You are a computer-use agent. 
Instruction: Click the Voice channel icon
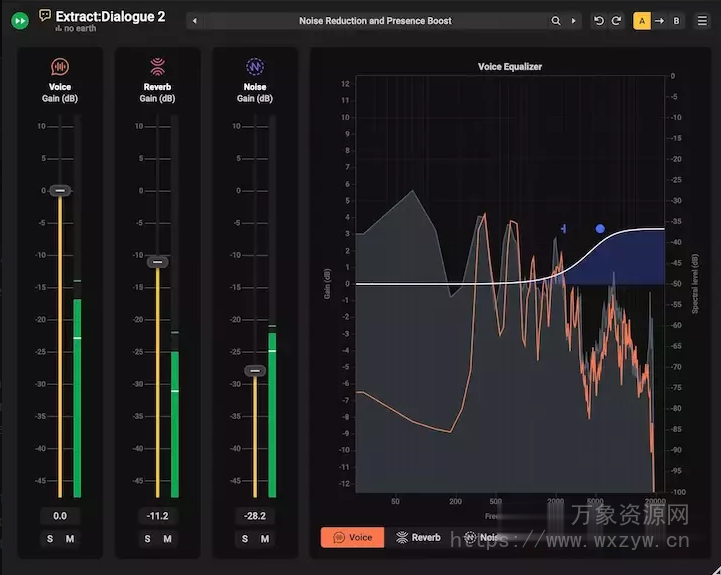click(x=60, y=67)
